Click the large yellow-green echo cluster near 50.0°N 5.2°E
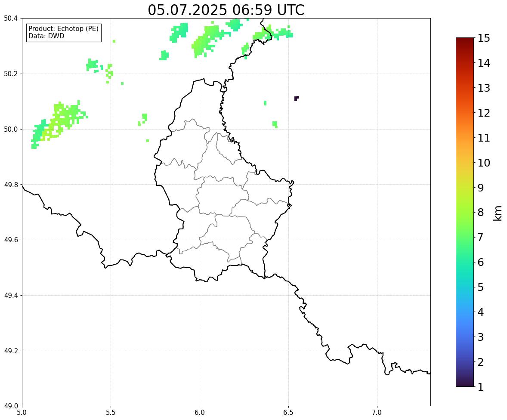Image resolution: width=507 pixels, height=420 pixels. click(60, 124)
